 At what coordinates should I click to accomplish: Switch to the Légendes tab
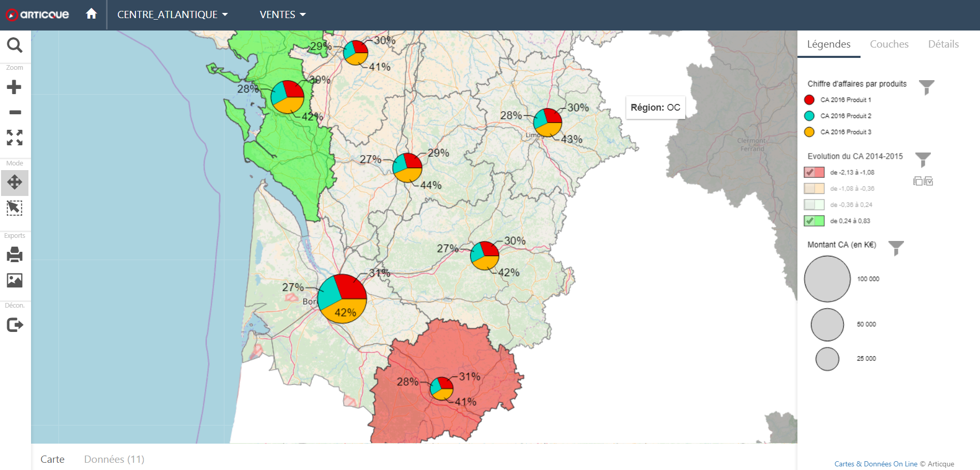(x=828, y=44)
